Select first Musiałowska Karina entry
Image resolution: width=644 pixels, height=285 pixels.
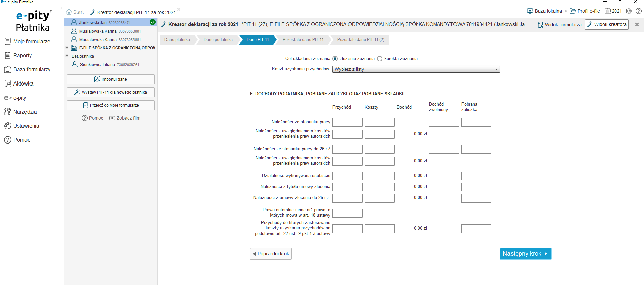coord(111,31)
